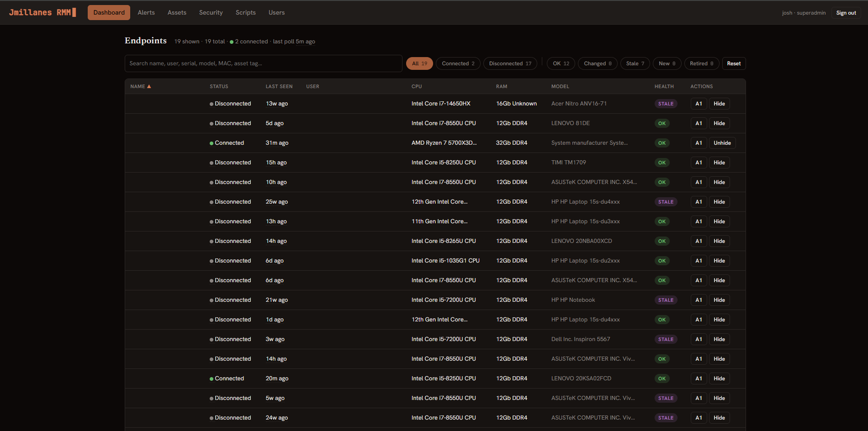Click the 2 connected status indicator
Screen dimensions: 868x431
point(249,42)
